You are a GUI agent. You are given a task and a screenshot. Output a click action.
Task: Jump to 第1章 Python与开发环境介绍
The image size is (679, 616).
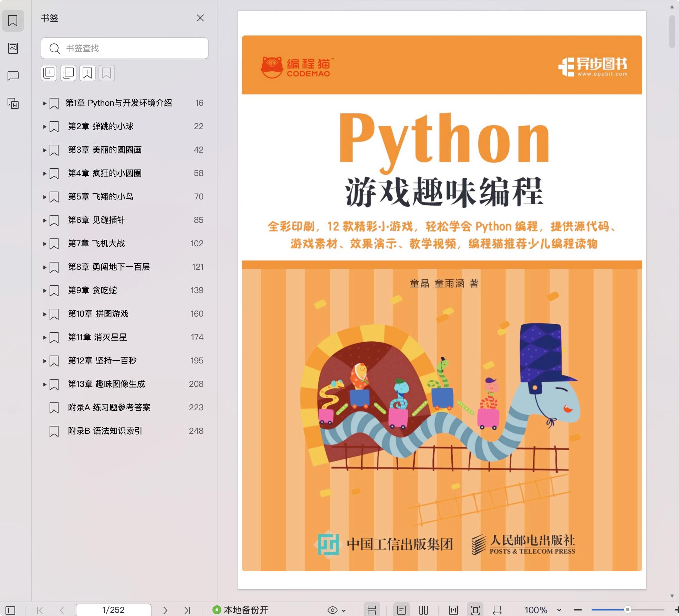click(119, 103)
